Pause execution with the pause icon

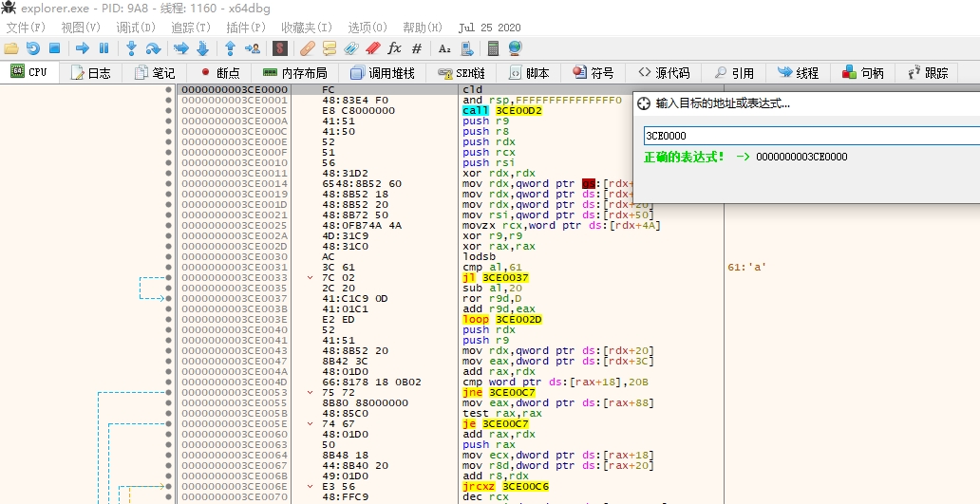pos(104,47)
